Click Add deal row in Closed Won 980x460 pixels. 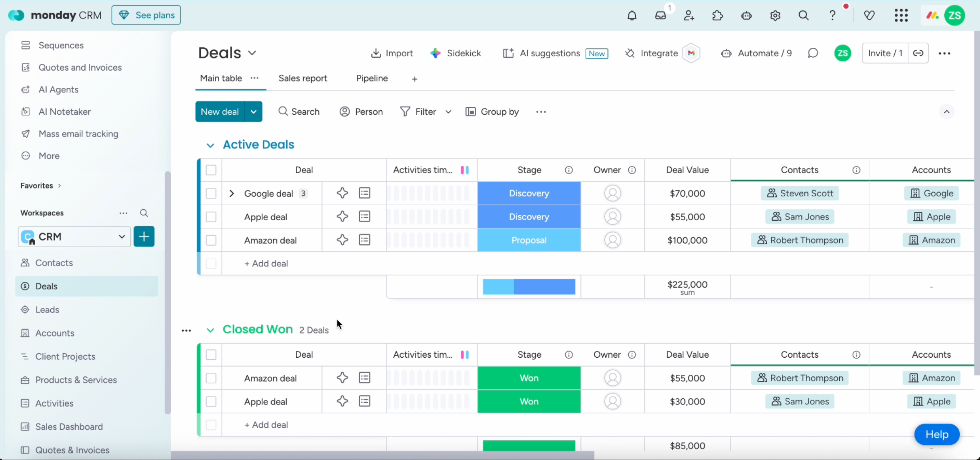tap(266, 425)
